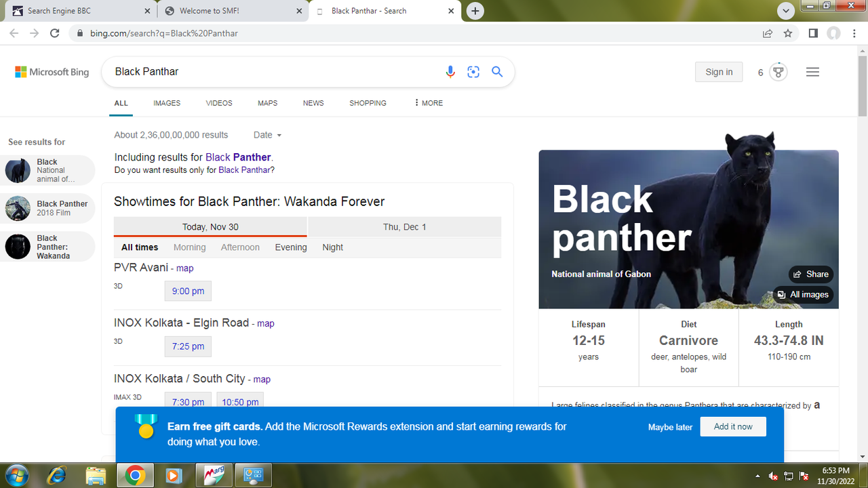Click the magnifier search icon in search box

click(x=497, y=72)
